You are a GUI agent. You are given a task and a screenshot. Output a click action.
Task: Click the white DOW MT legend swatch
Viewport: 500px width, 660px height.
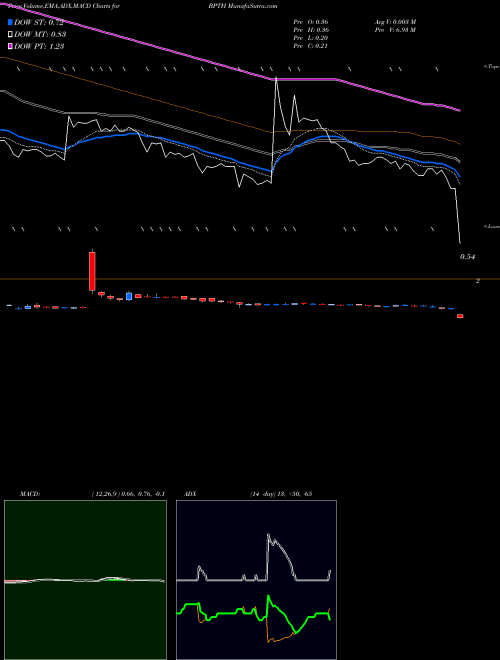pos(11,34)
